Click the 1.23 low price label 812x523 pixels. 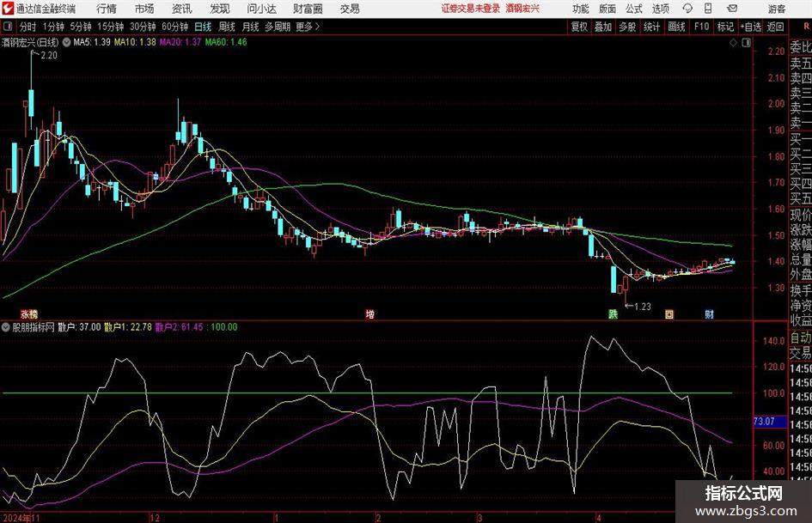click(x=642, y=307)
